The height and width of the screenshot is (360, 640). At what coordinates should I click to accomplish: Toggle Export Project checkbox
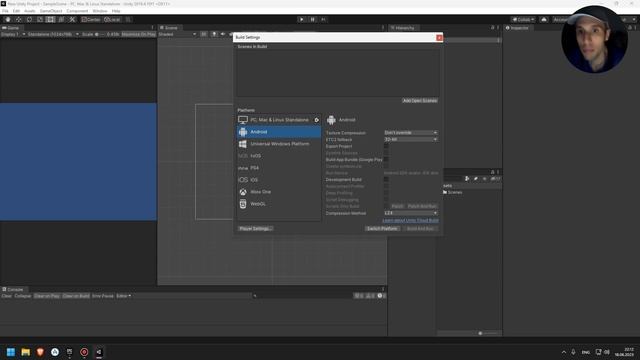386,146
